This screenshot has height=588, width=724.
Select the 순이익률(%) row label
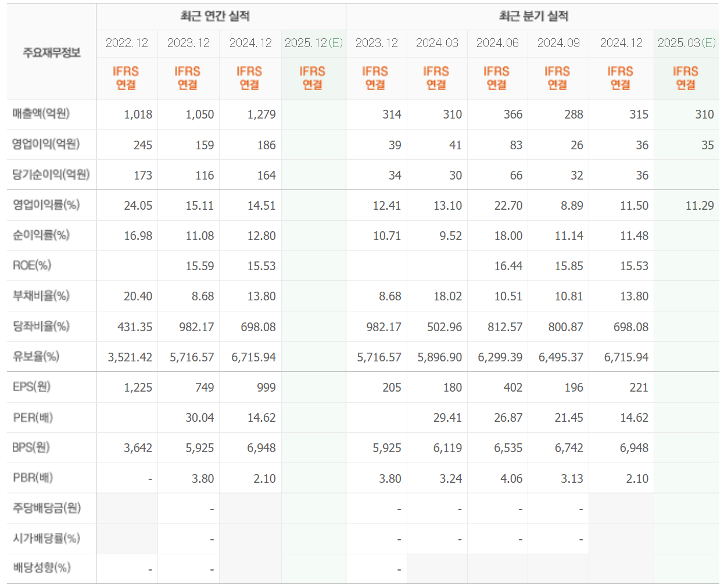click(41, 235)
